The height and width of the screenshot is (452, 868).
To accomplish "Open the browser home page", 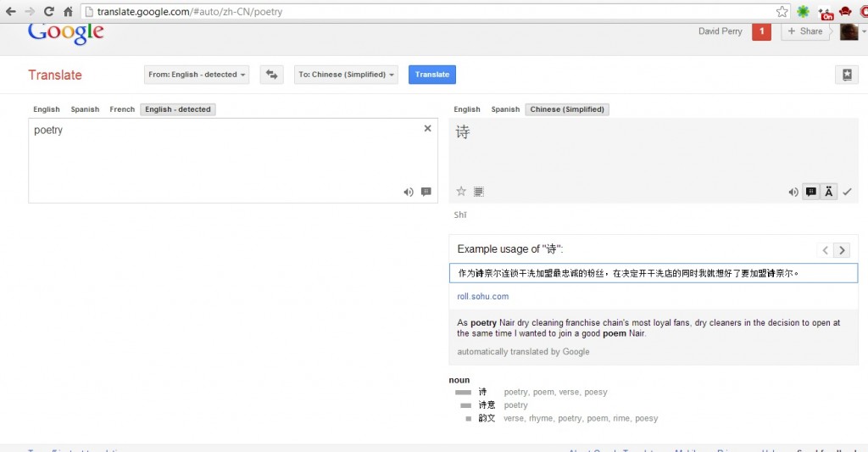I will pos(68,12).
